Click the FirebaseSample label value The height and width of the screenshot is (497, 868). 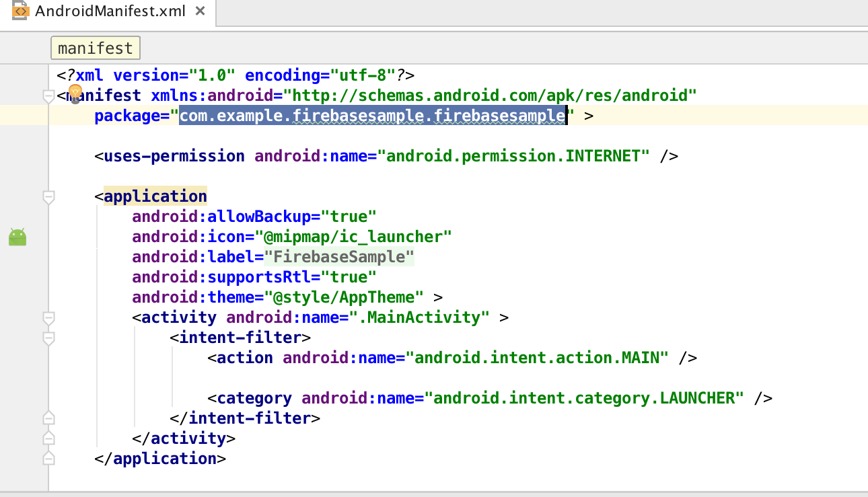(340, 256)
